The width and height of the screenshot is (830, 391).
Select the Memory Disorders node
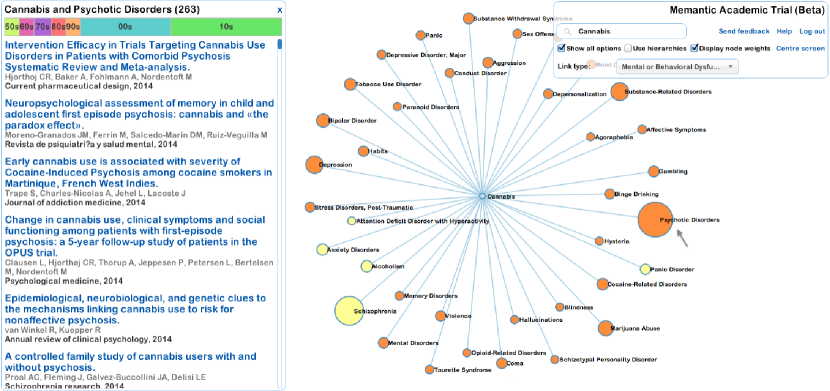coord(399,296)
